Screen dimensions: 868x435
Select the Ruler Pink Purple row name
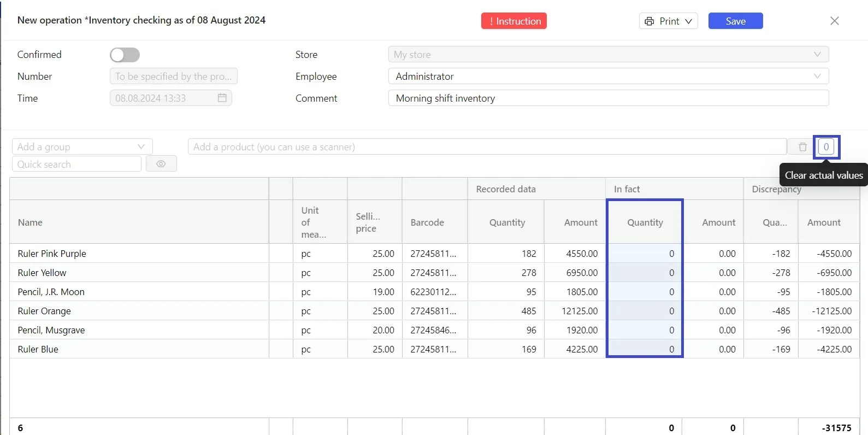52,254
